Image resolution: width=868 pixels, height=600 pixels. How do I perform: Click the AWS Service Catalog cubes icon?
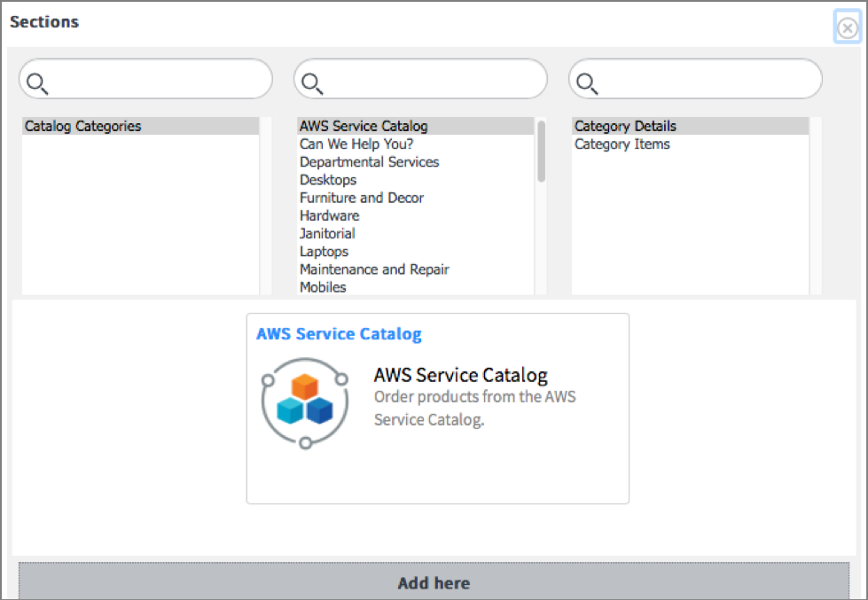coord(305,403)
